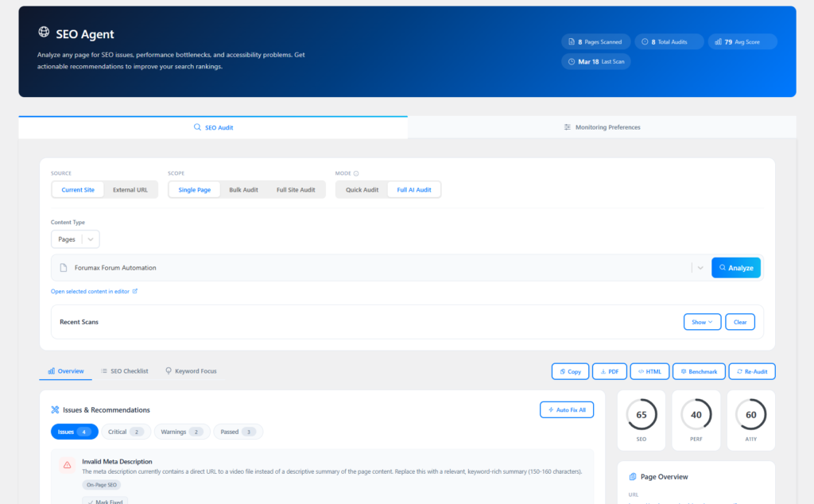
Task: Expand Recent Scans with Show button
Action: (702, 322)
